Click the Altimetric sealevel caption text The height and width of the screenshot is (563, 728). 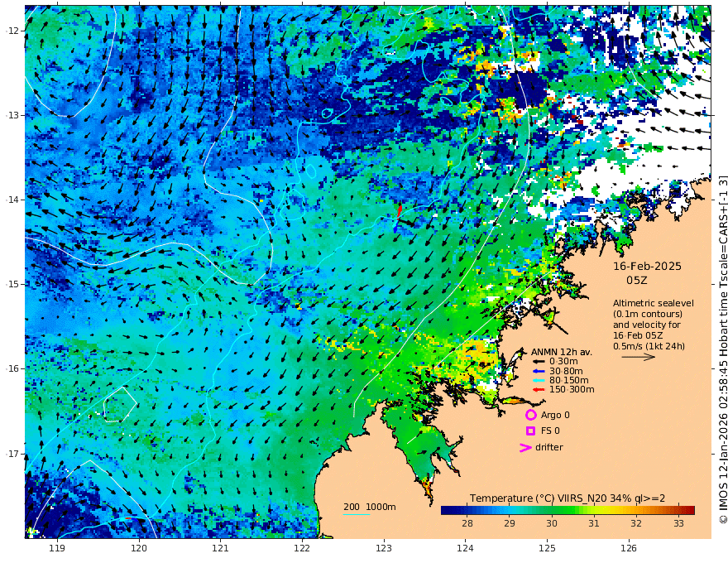[654, 303]
